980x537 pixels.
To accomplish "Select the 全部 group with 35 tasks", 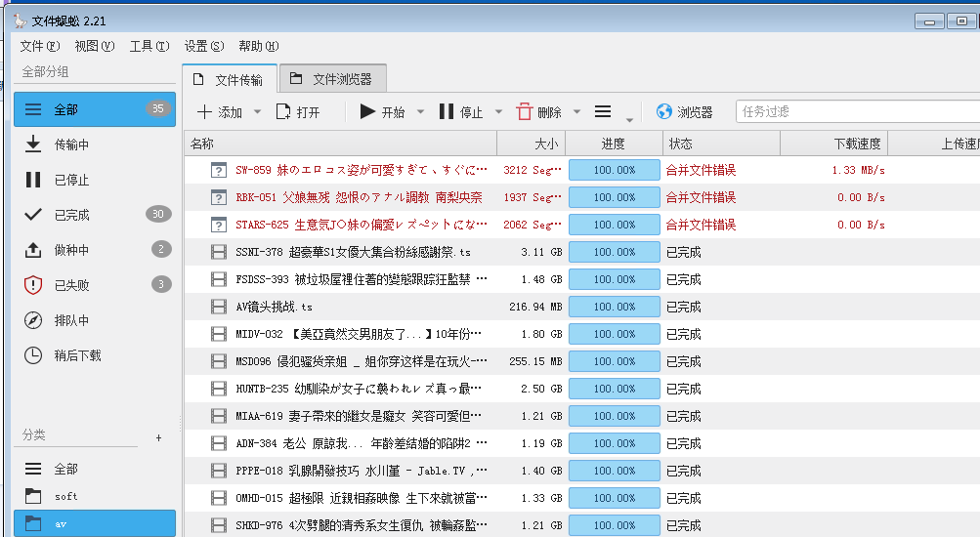I will [x=95, y=109].
